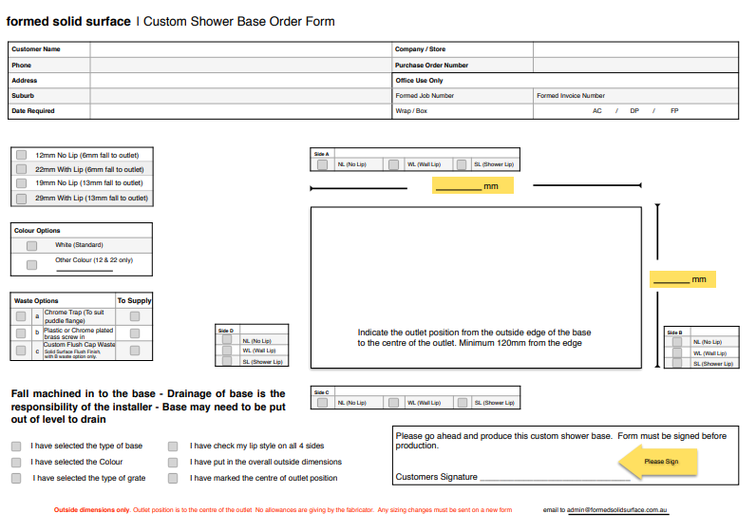Click the Customer Name field
Image resolution: width=756 pixels, height=532 pixels.
240,49
